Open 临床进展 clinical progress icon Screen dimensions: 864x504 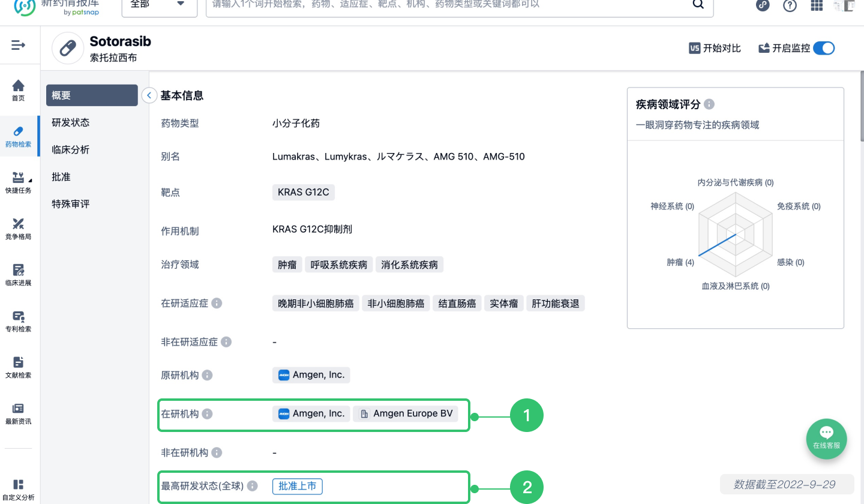(19, 270)
